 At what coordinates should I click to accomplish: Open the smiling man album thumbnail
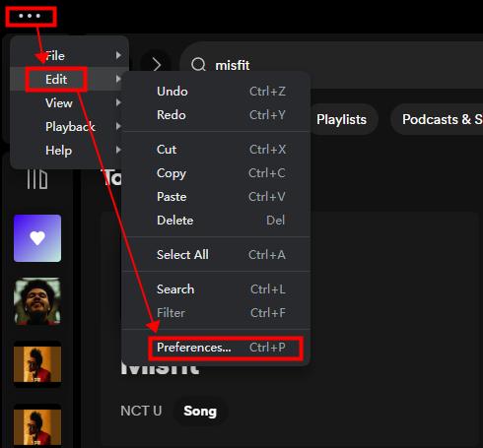tap(37, 301)
